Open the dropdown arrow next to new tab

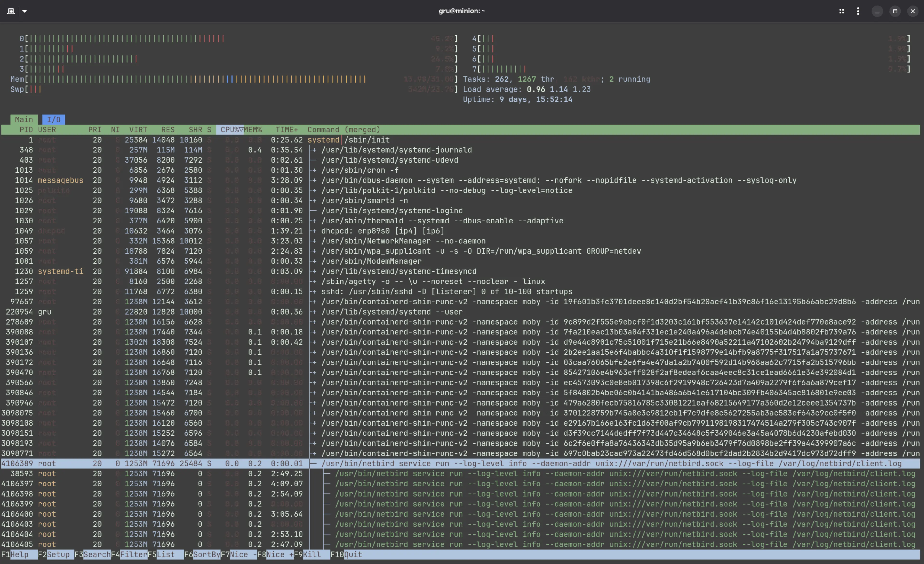[x=24, y=11]
